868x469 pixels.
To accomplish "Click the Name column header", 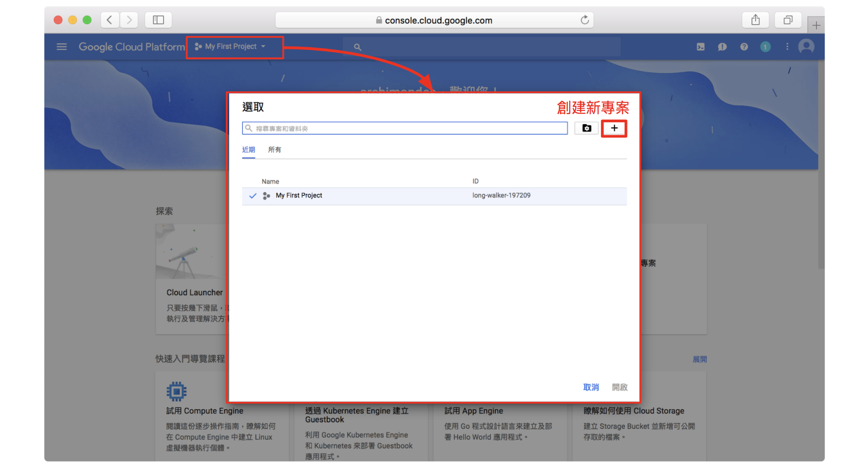I will click(270, 181).
